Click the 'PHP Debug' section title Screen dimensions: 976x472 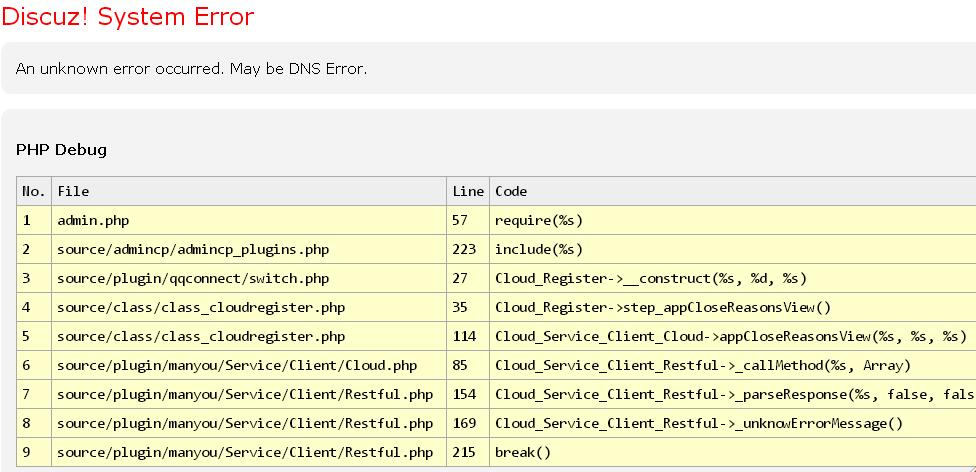(61, 149)
